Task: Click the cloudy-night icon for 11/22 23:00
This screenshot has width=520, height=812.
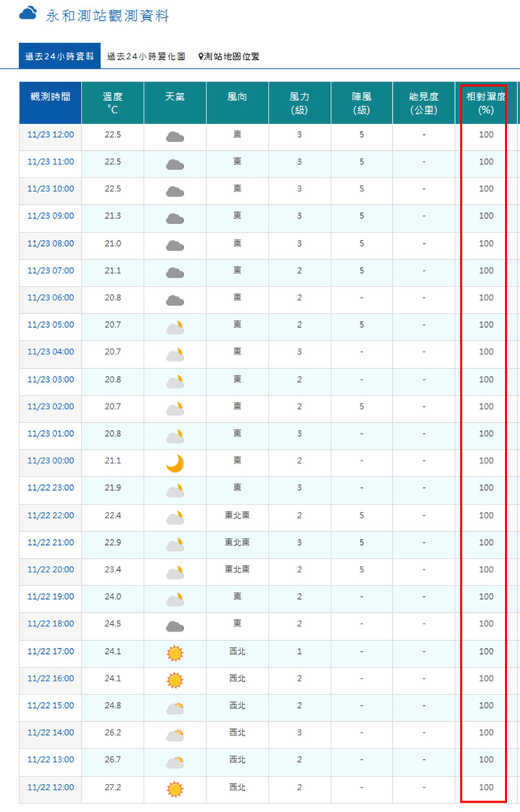Action: tap(175, 490)
